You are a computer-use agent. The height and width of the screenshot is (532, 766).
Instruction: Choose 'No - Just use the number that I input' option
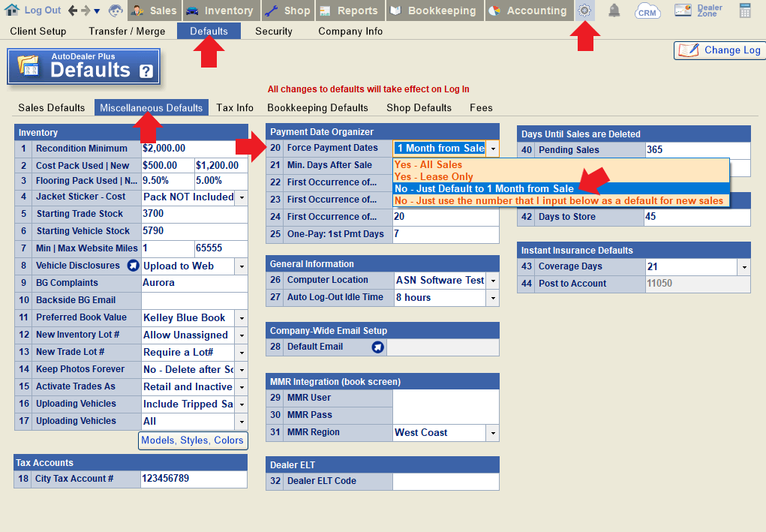[x=561, y=200]
